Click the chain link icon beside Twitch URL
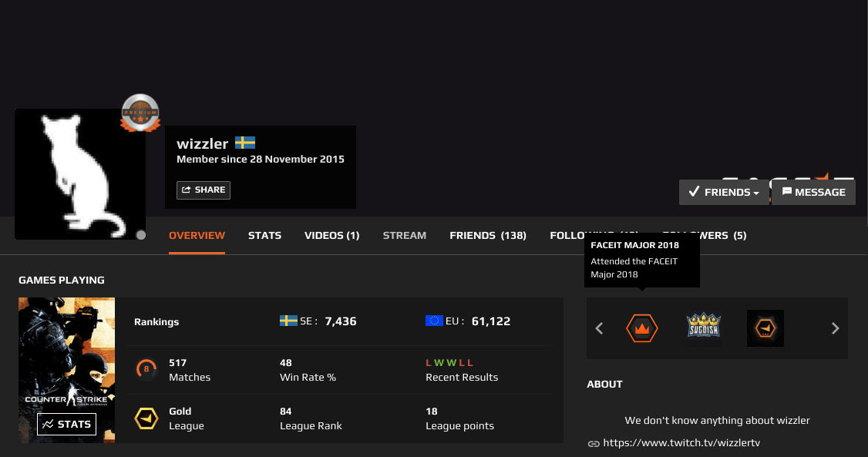The height and width of the screenshot is (457, 868). 594,444
